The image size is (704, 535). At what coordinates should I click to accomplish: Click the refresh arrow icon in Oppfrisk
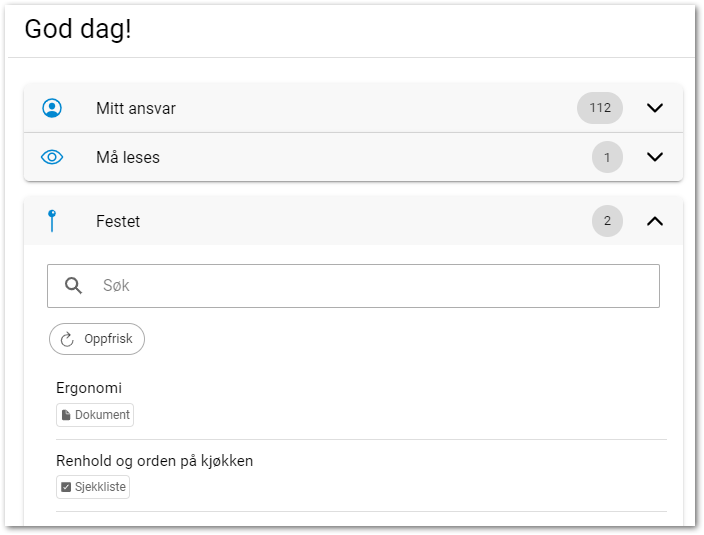pyautogui.click(x=68, y=339)
